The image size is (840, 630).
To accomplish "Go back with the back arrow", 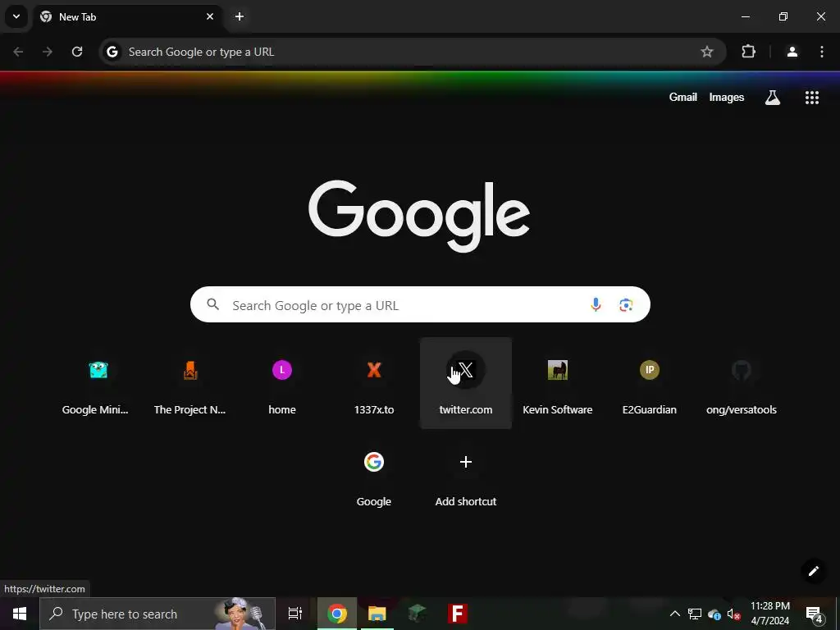I will (18, 52).
